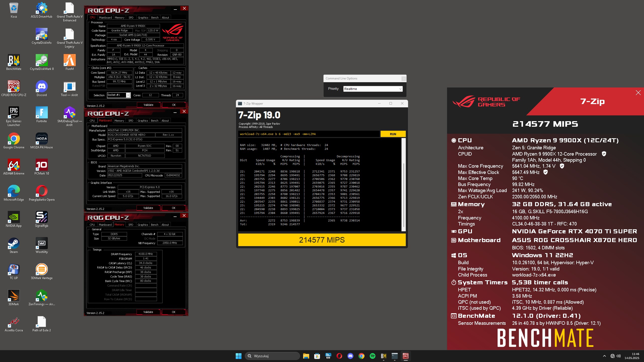Click Validate in bottom CPU-Z Memory window
Screen dimensions: 644x362
point(148,312)
